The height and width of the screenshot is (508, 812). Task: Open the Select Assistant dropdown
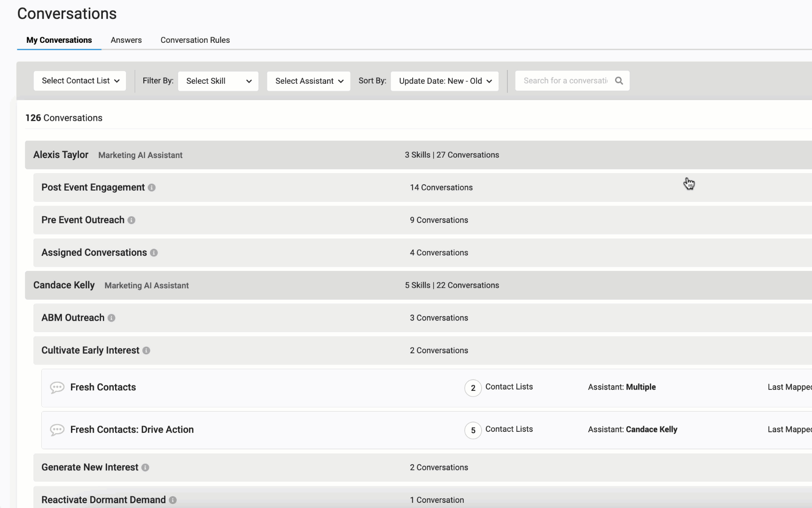(x=309, y=81)
